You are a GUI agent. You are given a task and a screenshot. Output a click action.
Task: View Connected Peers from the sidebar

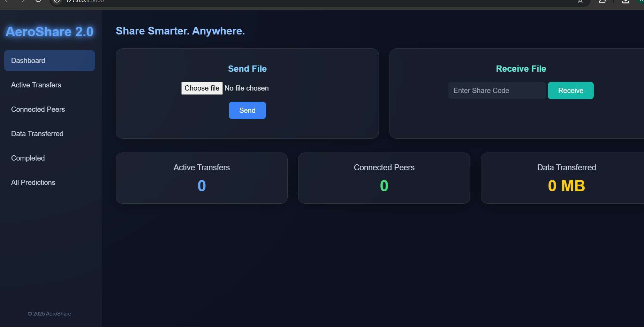38,109
